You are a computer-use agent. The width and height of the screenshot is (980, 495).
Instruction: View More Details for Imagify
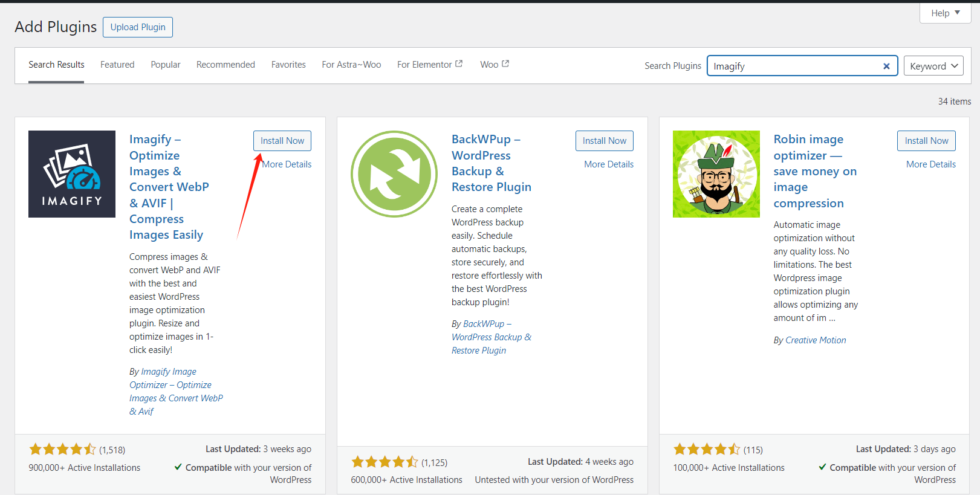[x=287, y=164]
